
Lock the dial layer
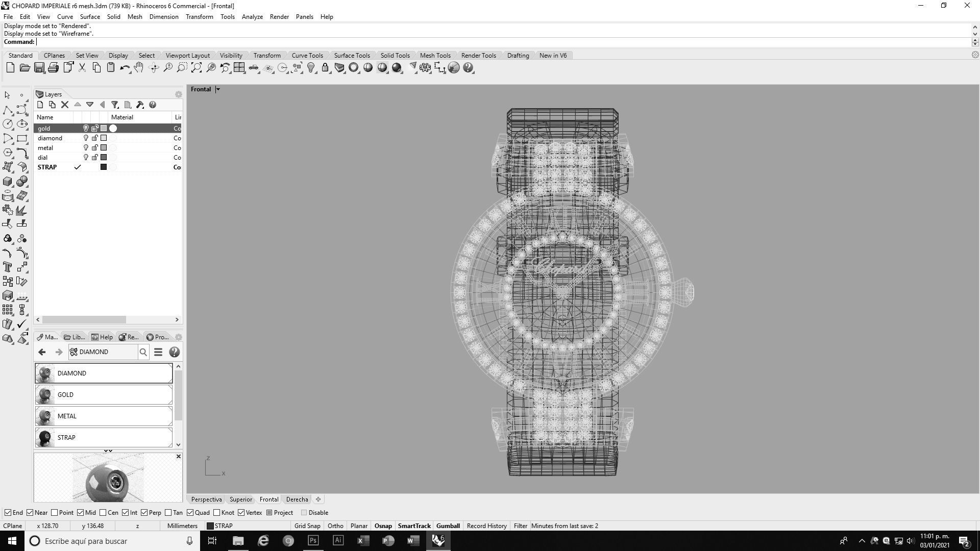click(95, 158)
